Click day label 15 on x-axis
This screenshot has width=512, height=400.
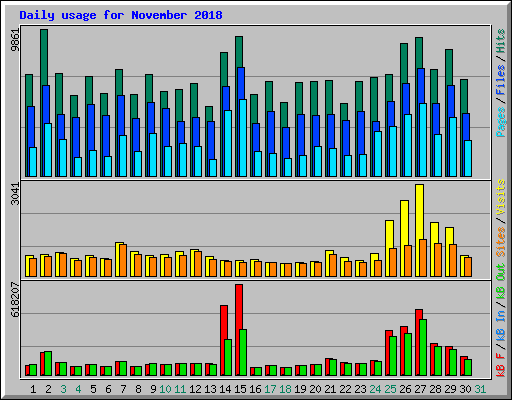pyautogui.click(x=240, y=389)
